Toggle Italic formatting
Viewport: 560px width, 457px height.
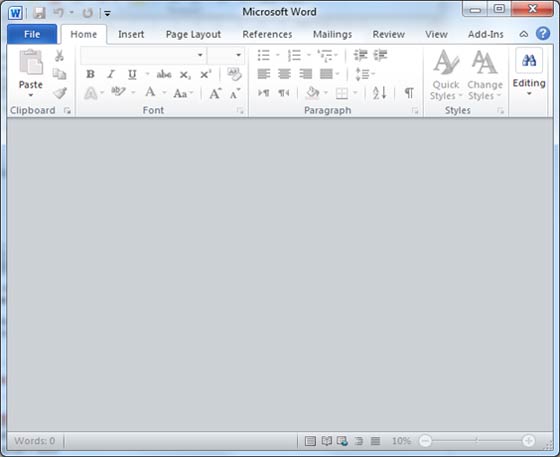click(111, 74)
